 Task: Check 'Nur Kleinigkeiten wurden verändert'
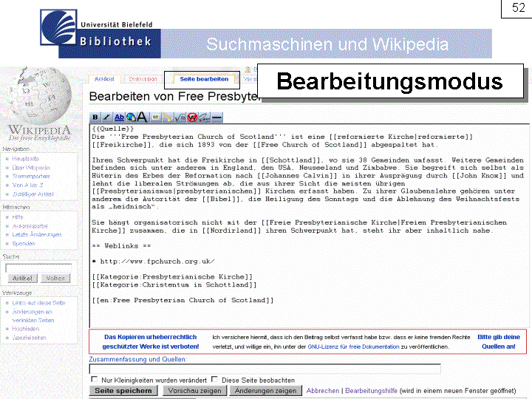point(95,379)
